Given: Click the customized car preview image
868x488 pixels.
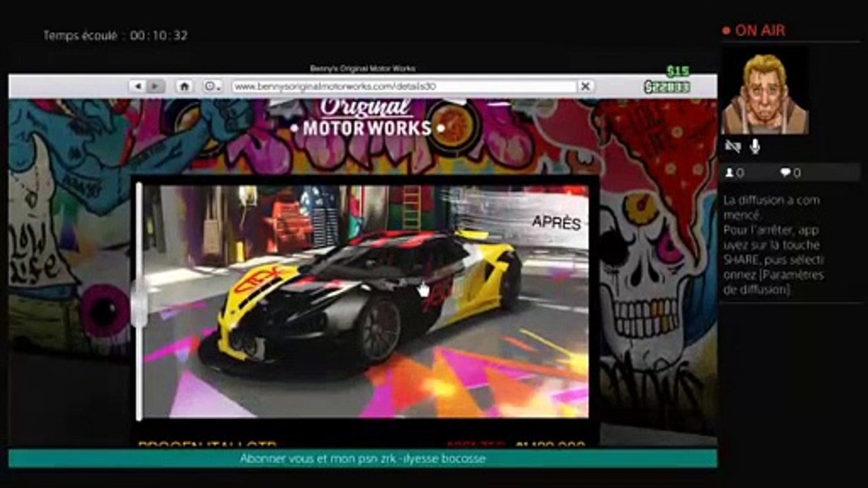Looking at the screenshot, I should point(366,301).
